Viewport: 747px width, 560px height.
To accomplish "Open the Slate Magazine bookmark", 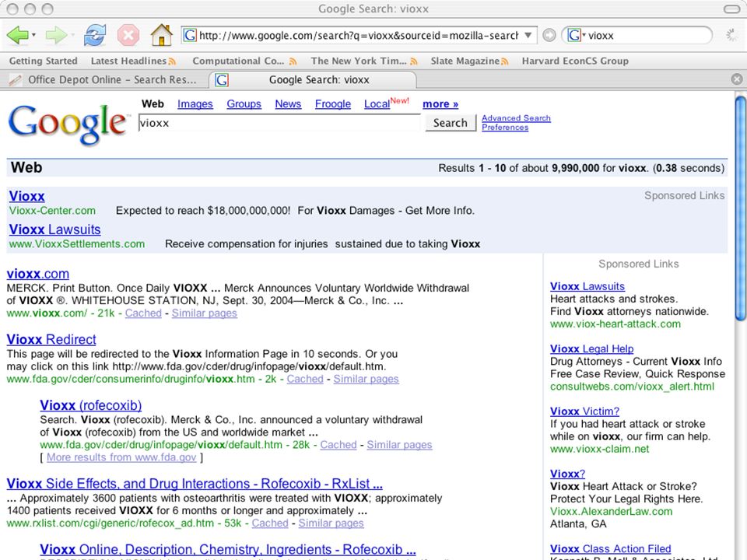I will pos(465,61).
